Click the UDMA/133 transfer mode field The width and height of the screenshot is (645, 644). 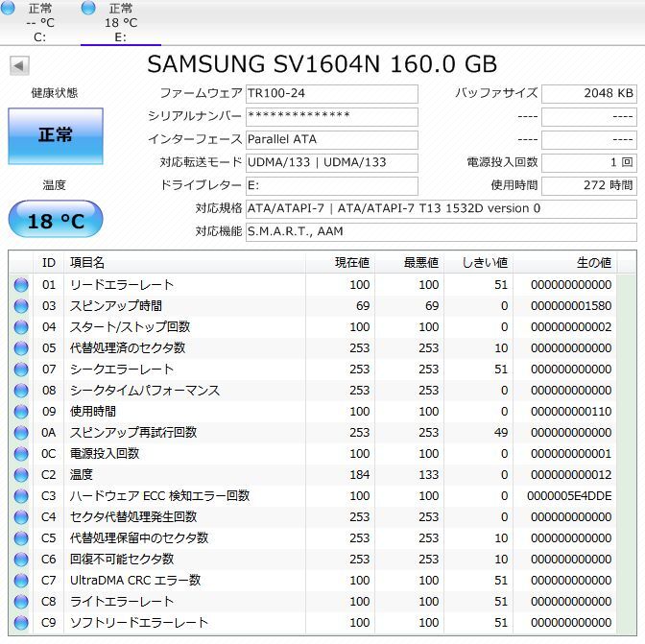(x=331, y=163)
